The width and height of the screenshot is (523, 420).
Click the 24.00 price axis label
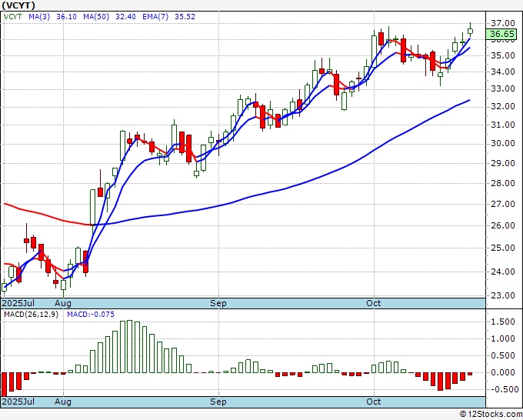[x=503, y=272]
